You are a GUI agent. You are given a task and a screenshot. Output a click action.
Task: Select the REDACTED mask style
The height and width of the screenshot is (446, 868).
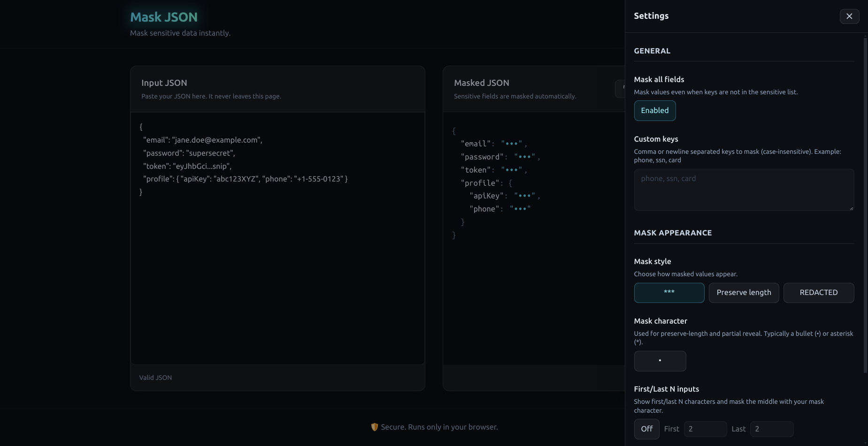[x=818, y=293]
